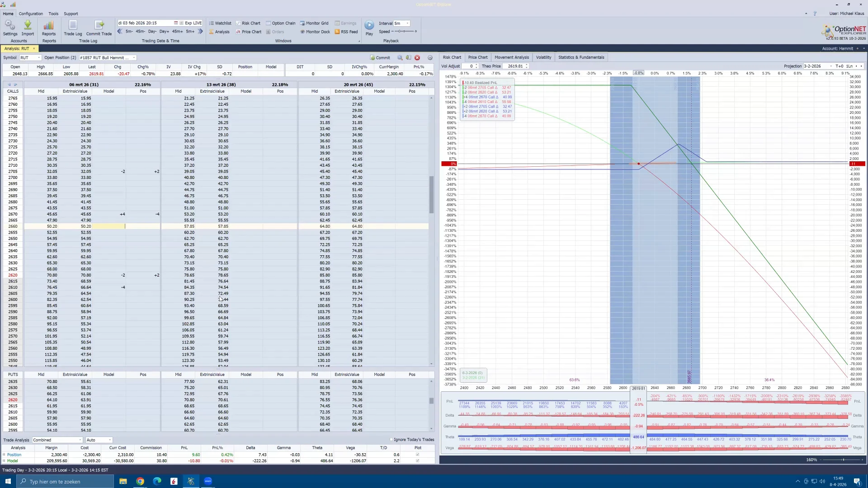Click the Vol Adjust input field
This screenshot has width=868, height=488.
[x=470, y=66]
